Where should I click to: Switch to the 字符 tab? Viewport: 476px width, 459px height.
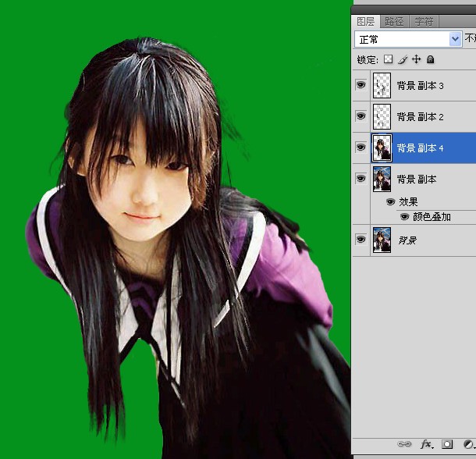(x=424, y=22)
